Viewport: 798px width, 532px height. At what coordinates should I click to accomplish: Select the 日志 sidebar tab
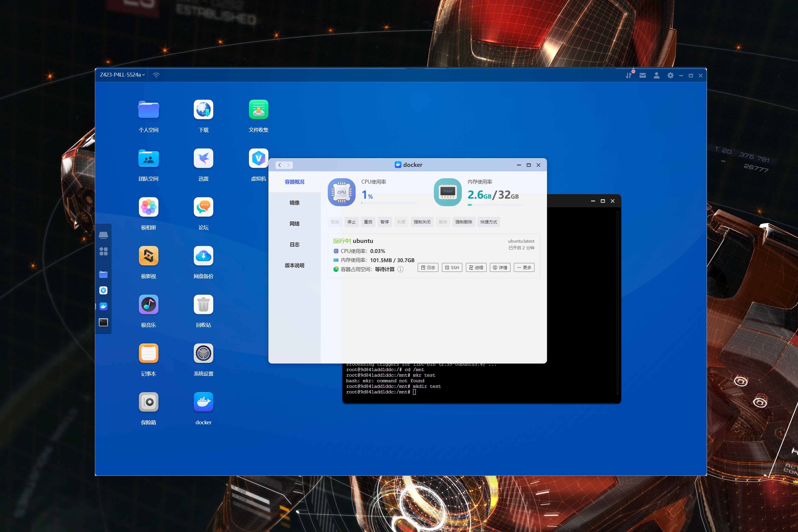pos(295,244)
